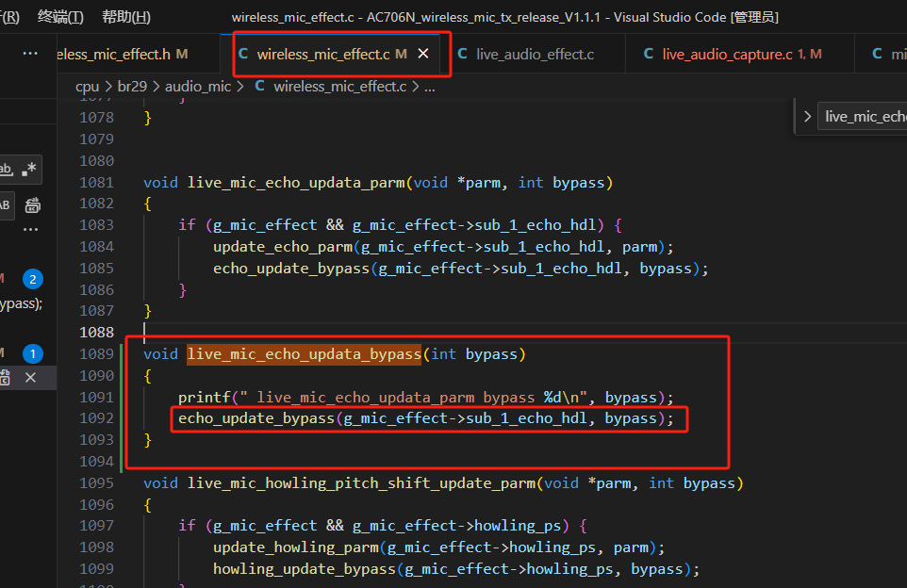Click update_howling_parm on line 1098
907x588 pixels.
pyautogui.click(x=296, y=547)
